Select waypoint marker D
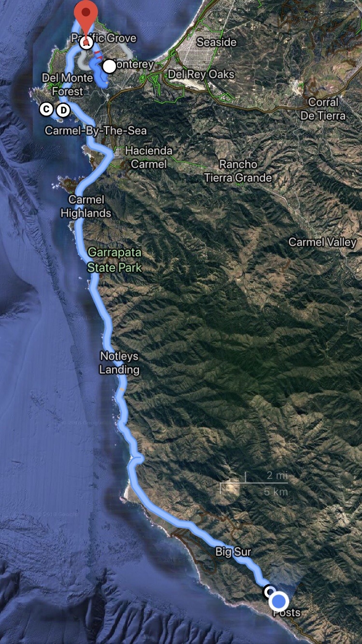Viewport: 362px width, 644px height. [x=63, y=111]
